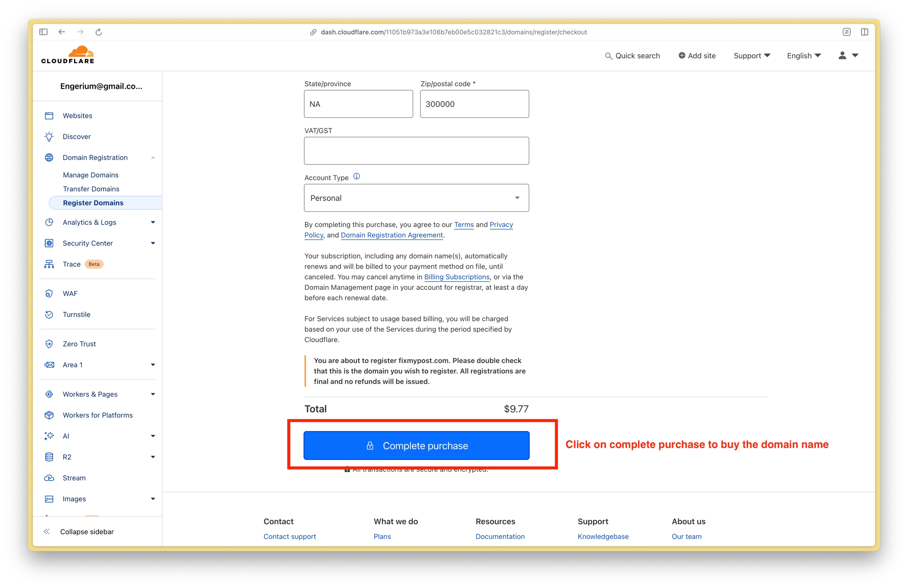This screenshot has width=908, height=588.
Task: Expand the R2 section arrow
Action: tap(153, 457)
